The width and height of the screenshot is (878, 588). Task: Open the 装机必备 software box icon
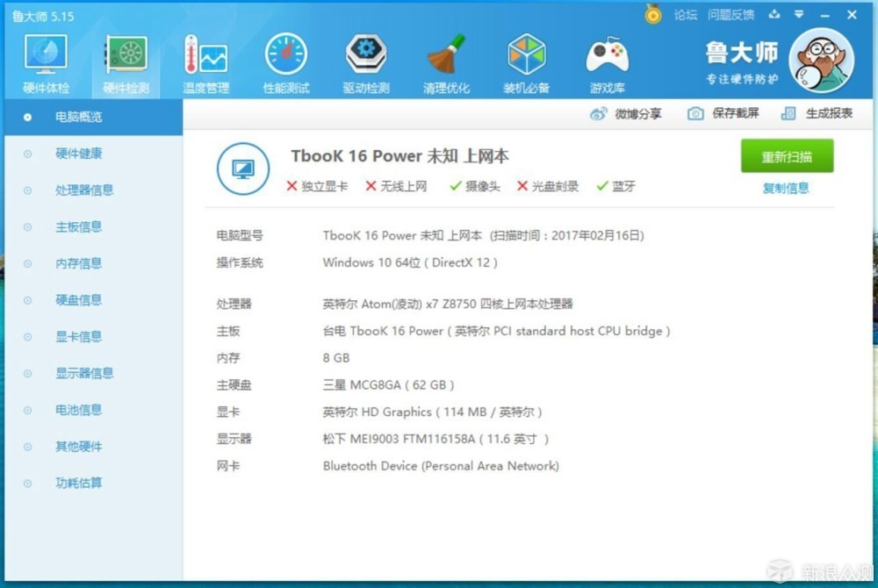click(x=525, y=54)
